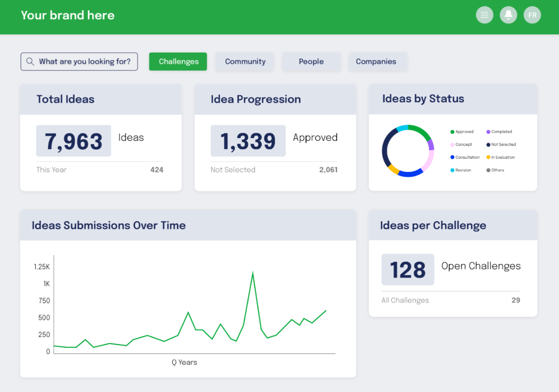The height and width of the screenshot is (392, 559).
Task: Click the '2,061' not selected count
Action: [x=328, y=170]
